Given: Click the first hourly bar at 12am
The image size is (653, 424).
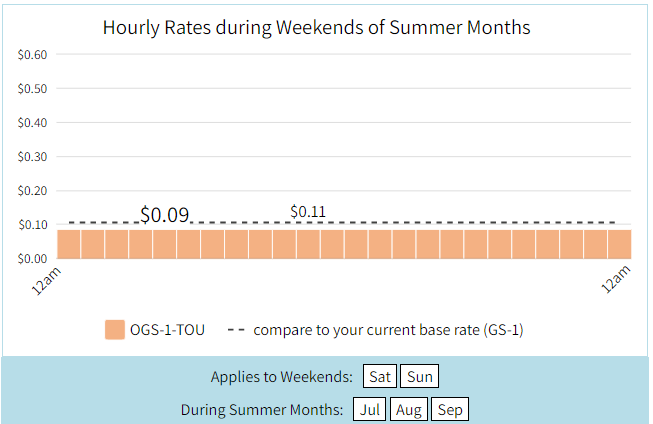Looking at the screenshot, I should pyautogui.click(x=68, y=244).
